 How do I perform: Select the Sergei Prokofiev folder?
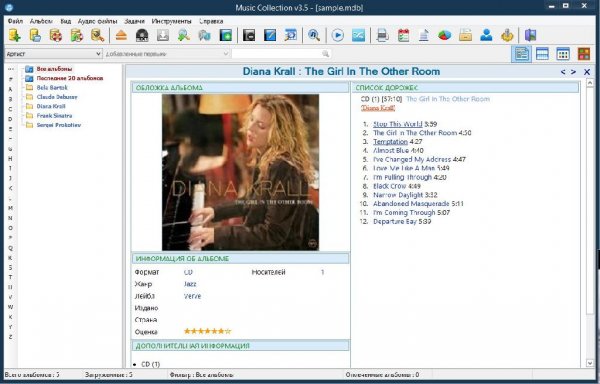coord(59,125)
